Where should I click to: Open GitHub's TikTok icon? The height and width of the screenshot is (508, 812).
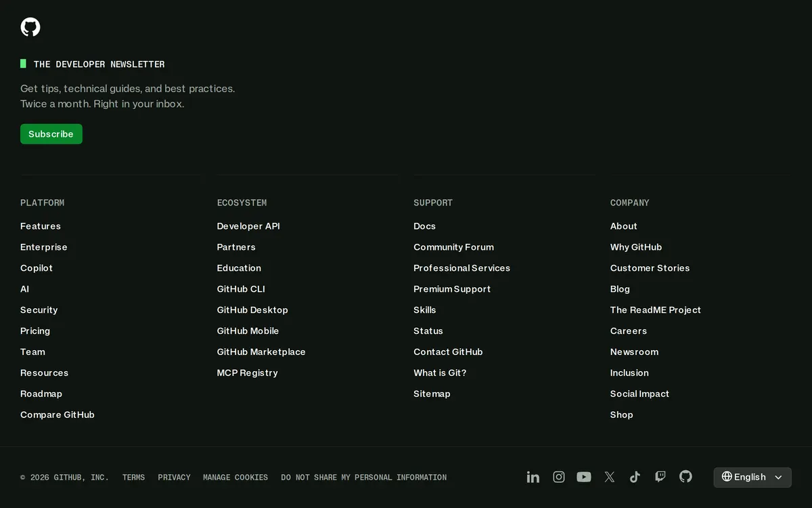click(x=635, y=477)
